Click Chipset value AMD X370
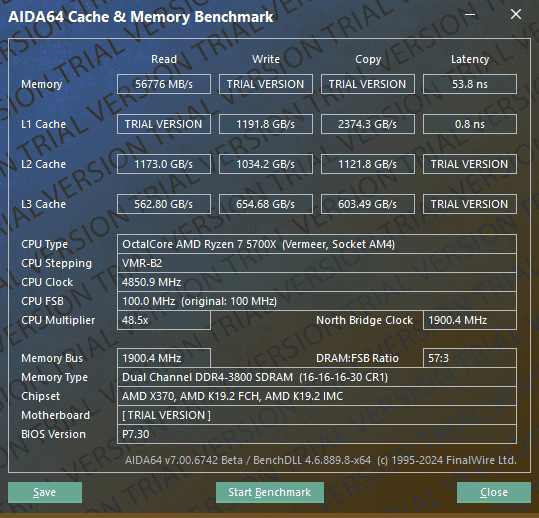This screenshot has height=518, width=539. 317,396
